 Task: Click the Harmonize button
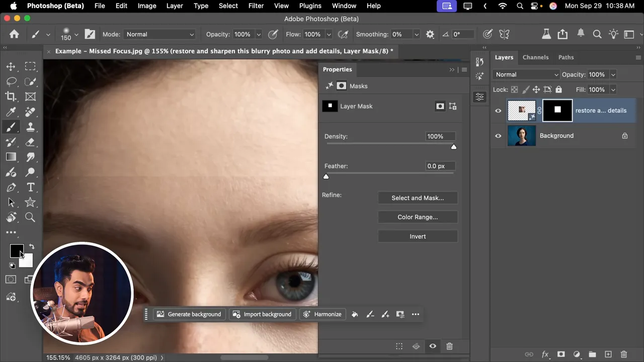pyautogui.click(x=323, y=314)
